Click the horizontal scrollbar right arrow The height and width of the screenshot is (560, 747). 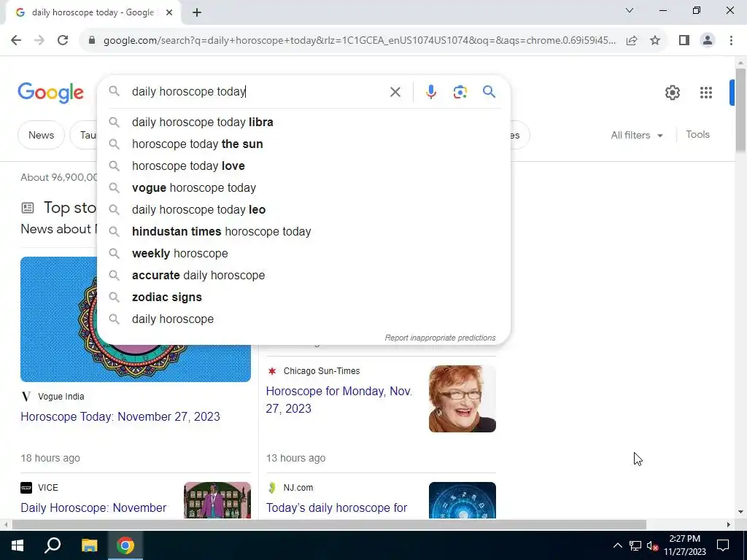(729, 525)
